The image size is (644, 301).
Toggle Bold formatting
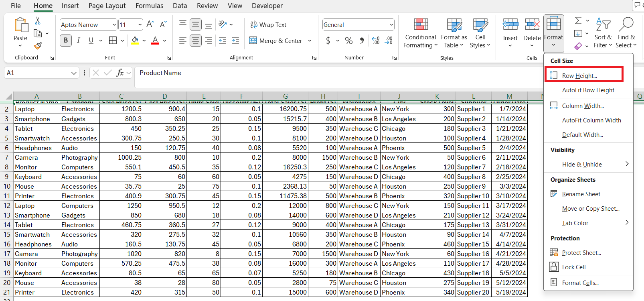click(x=66, y=41)
